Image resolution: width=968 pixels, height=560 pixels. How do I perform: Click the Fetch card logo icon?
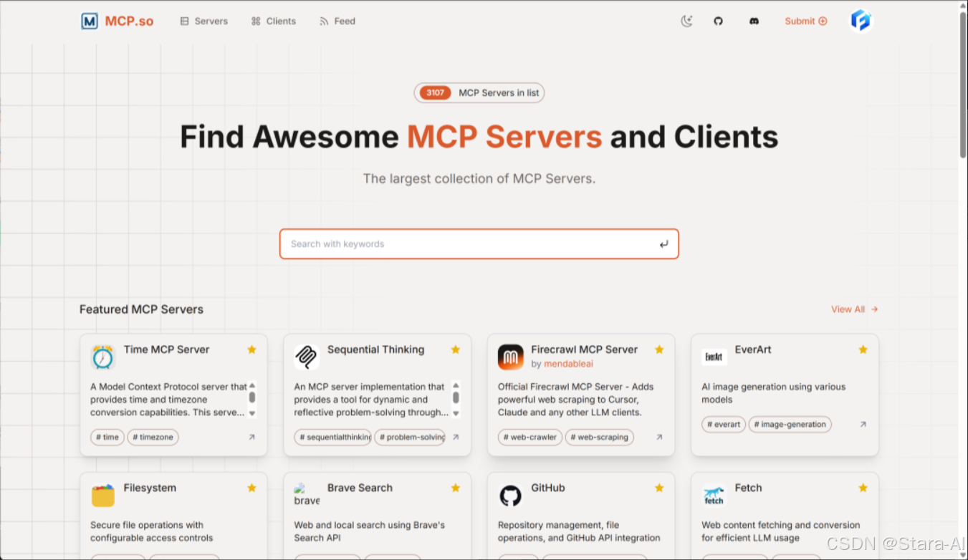714,495
